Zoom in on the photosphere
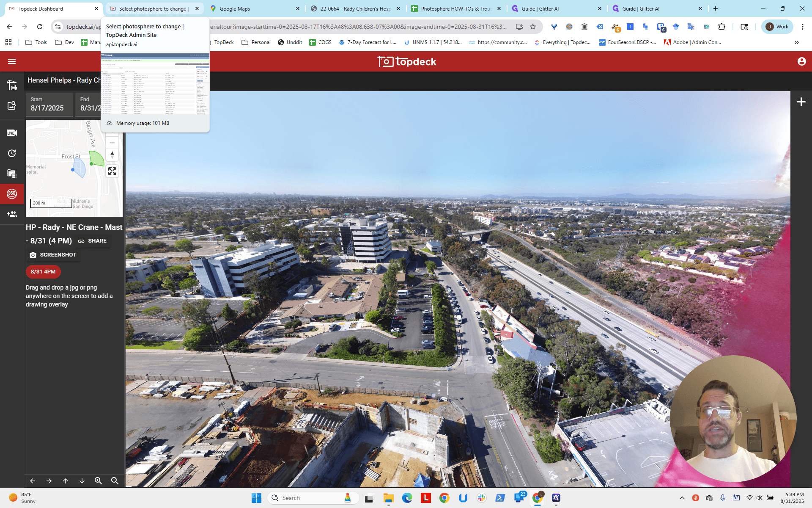 [99, 481]
